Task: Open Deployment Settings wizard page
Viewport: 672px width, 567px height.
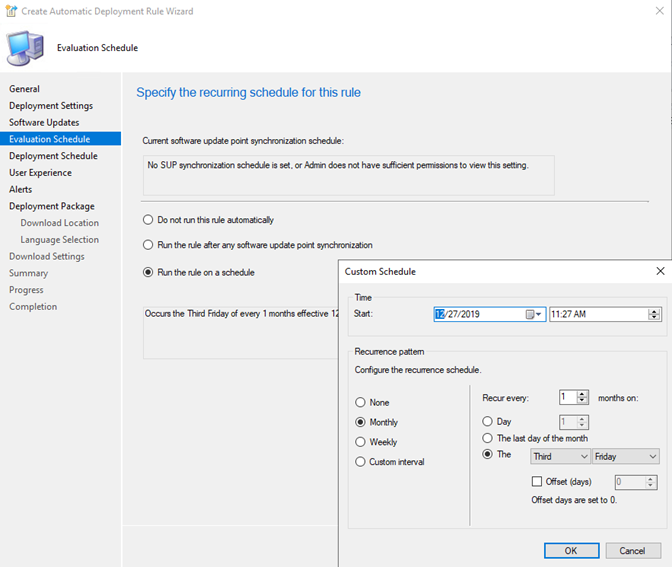Action: (51, 105)
